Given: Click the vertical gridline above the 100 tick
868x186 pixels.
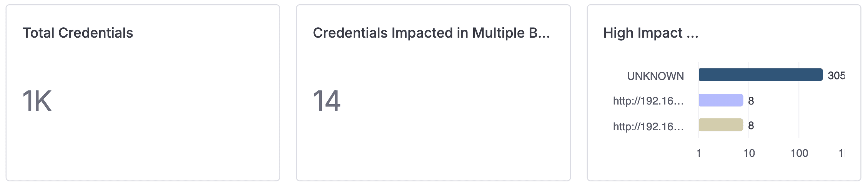Looking at the screenshot, I should pos(799,111).
